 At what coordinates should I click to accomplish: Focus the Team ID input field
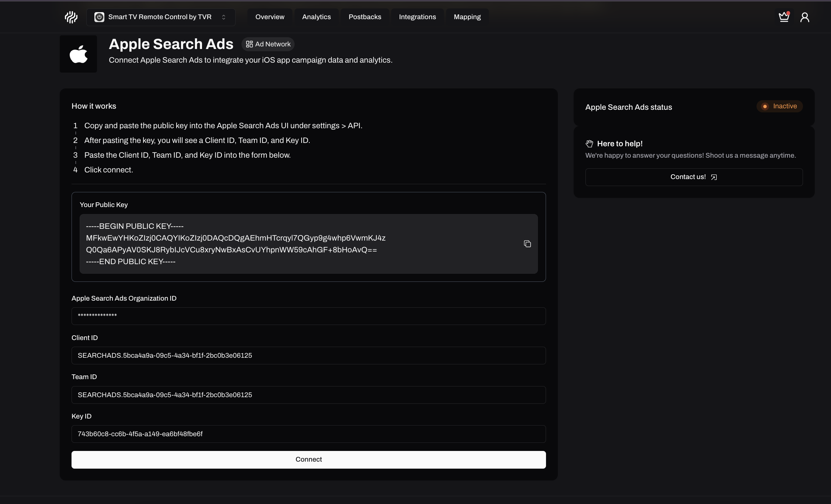(x=309, y=395)
